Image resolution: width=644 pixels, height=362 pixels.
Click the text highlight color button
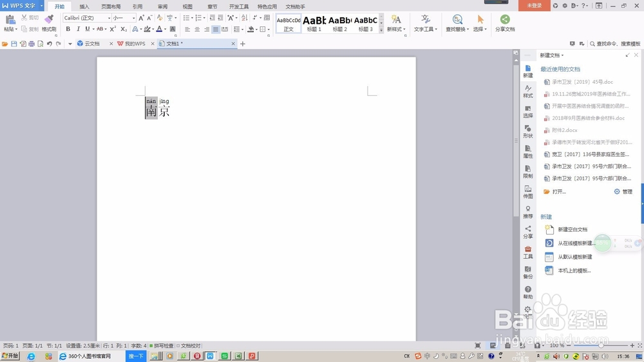click(x=147, y=29)
